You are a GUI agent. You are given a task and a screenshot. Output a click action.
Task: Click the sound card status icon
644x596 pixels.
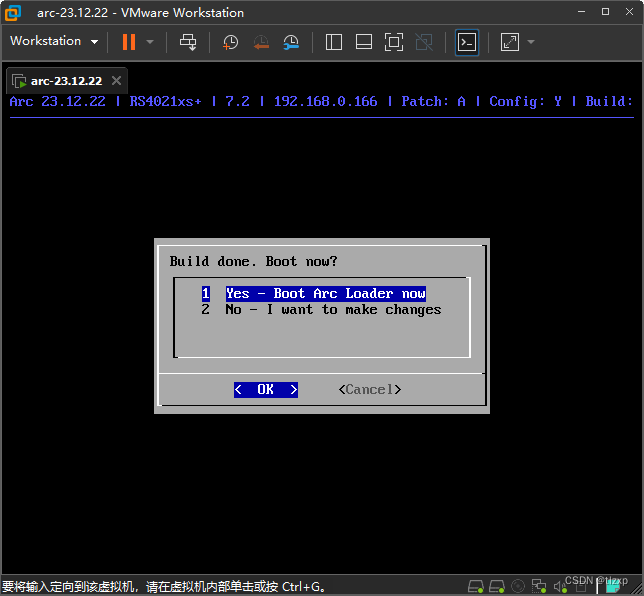pyautogui.click(x=560, y=587)
